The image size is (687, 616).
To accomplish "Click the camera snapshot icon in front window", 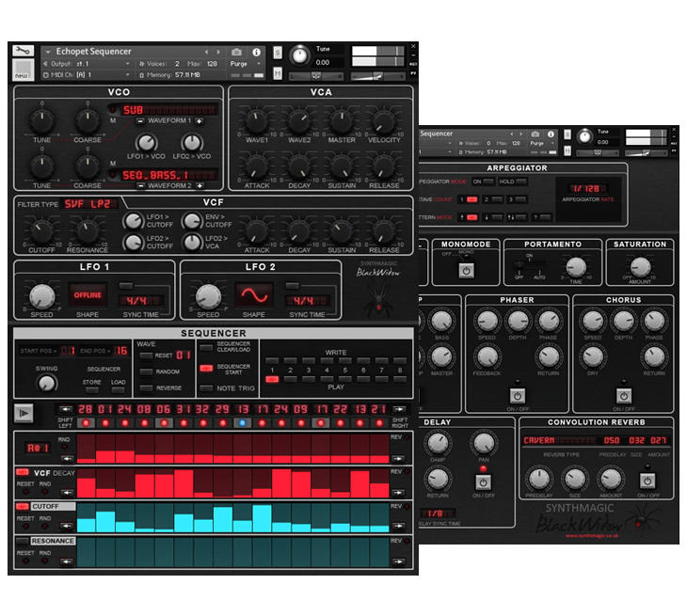I will point(236,52).
